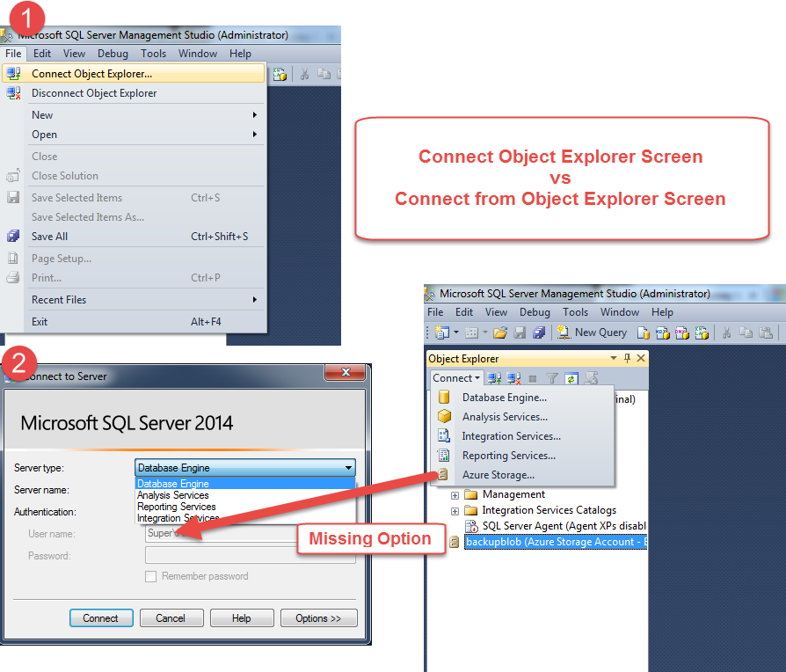Viewport: 786px width, 672px height.
Task: Open the File menu in right SSMS window
Action: coord(435,312)
